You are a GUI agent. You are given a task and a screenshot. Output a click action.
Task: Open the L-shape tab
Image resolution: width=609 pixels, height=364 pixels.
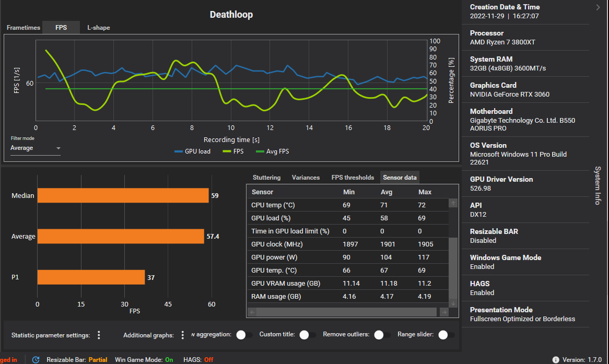tap(98, 28)
